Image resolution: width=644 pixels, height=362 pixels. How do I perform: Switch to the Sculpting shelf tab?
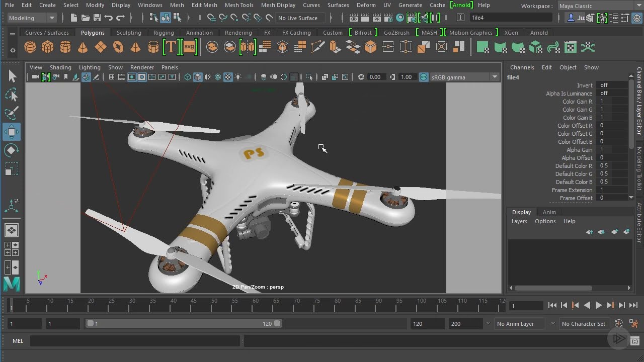129,33
